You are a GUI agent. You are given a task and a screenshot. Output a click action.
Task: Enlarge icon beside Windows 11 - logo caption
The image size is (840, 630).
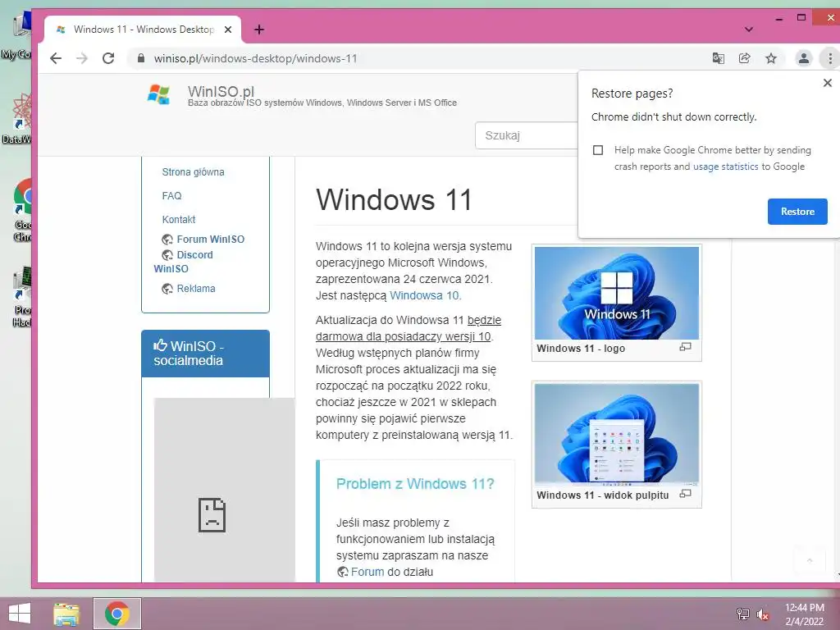click(x=685, y=347)
